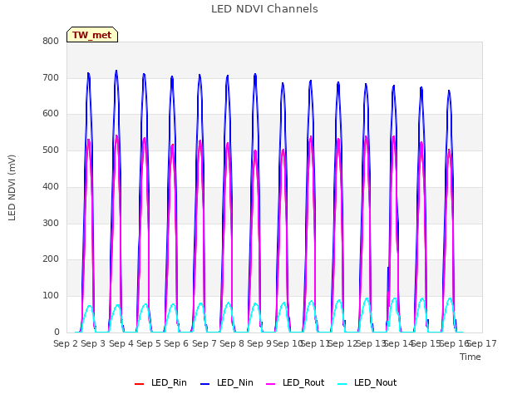Screen dimensions: 532x399
Task: Click the 100 y-axis tick label
Action: [x=51, y=296]
